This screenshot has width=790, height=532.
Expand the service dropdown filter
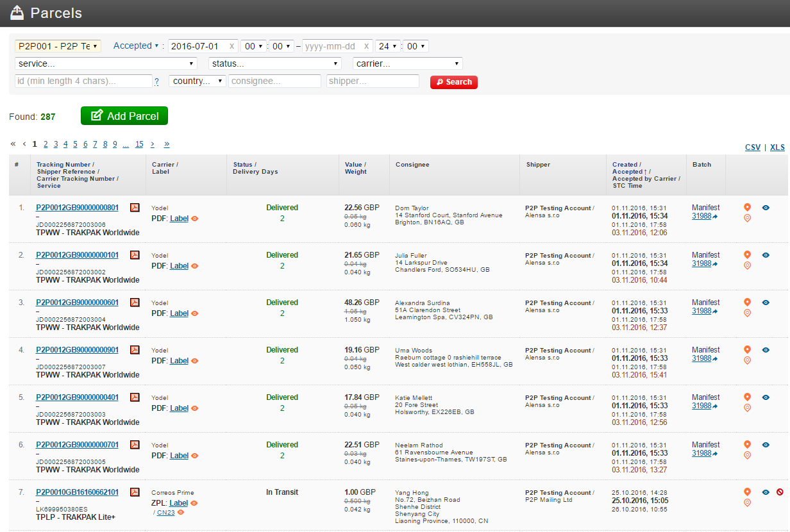pyautogui.click(x=106, y=63)
